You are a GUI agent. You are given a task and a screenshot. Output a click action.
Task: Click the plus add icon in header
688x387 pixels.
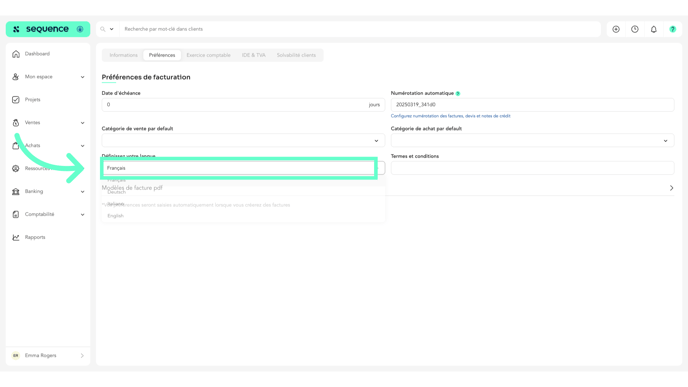pos(616,29)
